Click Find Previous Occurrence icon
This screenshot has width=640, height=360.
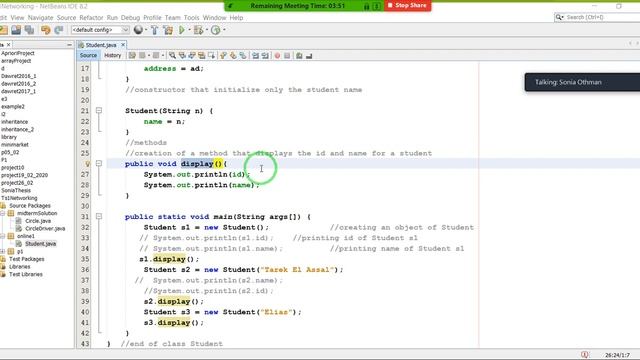point(182,56)
